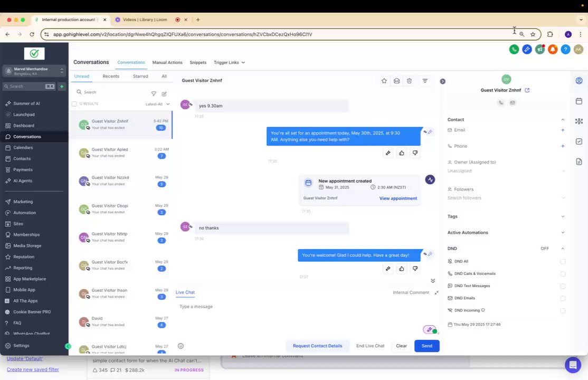Open the Latest-All sort dropdown
588x380 pixels.
tap(157, 104)
